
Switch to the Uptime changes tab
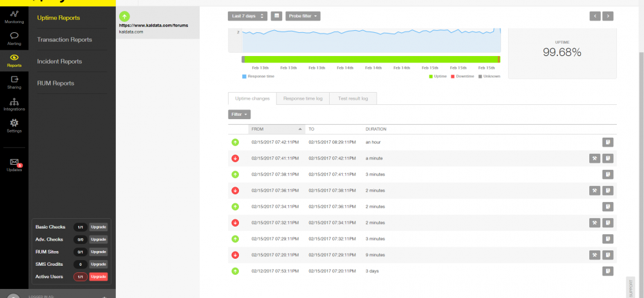[x=252, y=98]
